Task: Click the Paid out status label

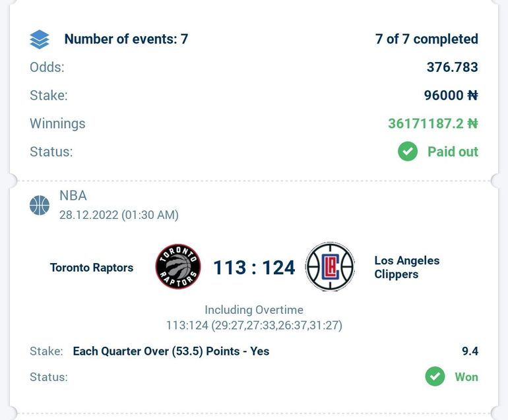Action: (x=453, y=152)
